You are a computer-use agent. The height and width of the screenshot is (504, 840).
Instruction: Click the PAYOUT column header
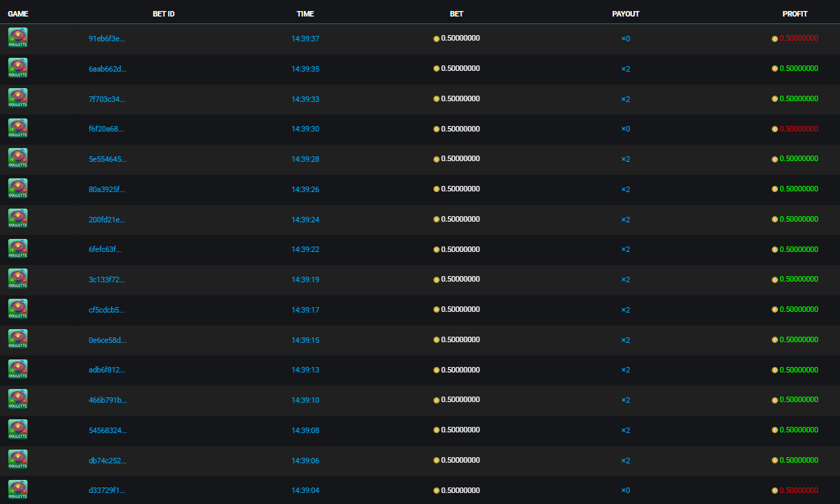[626, 14]
